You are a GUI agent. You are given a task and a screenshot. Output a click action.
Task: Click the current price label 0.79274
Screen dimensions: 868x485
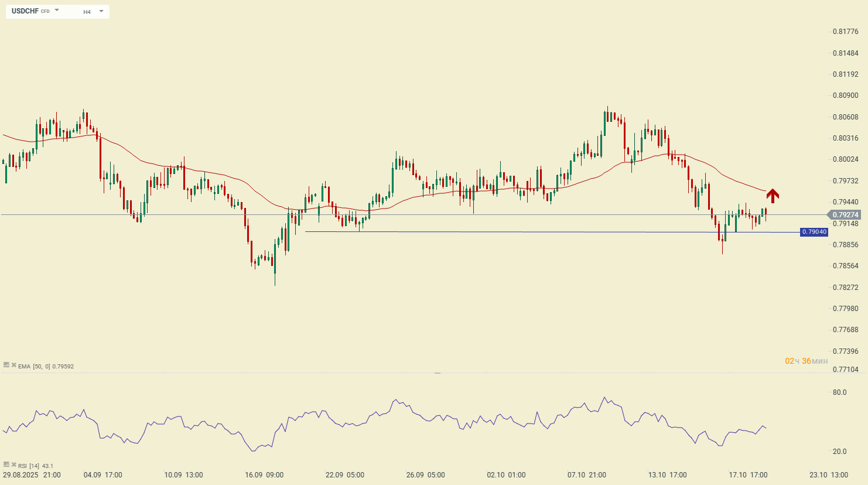click(x=845, y=215)
